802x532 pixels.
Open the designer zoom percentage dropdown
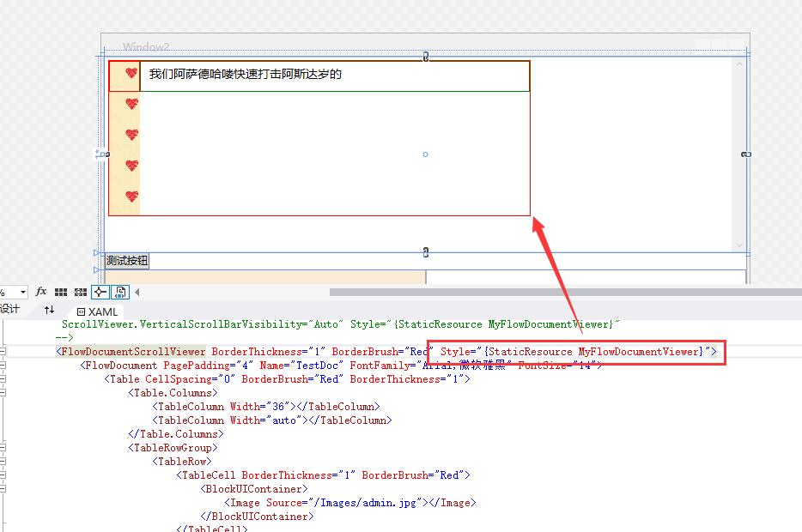click(23, 293)
